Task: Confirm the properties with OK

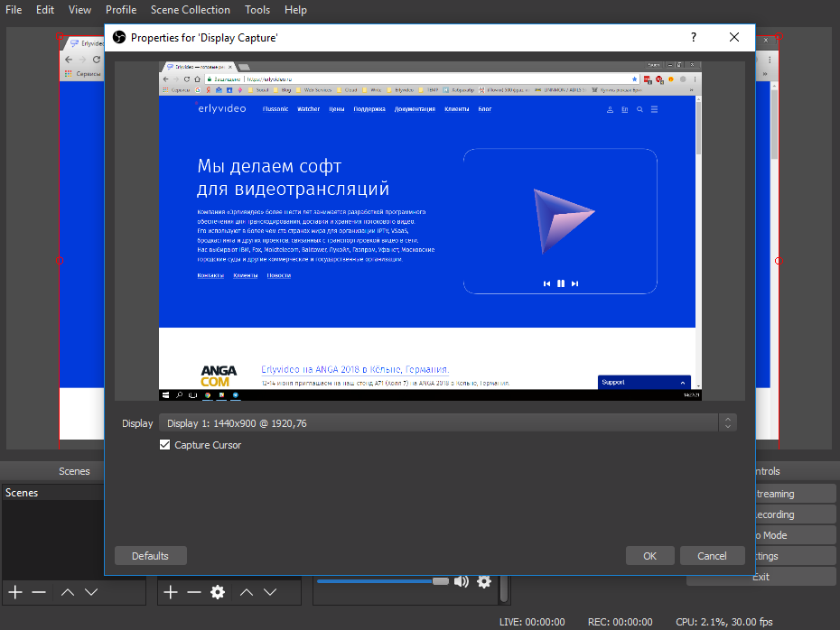Action: click(649, 556)
